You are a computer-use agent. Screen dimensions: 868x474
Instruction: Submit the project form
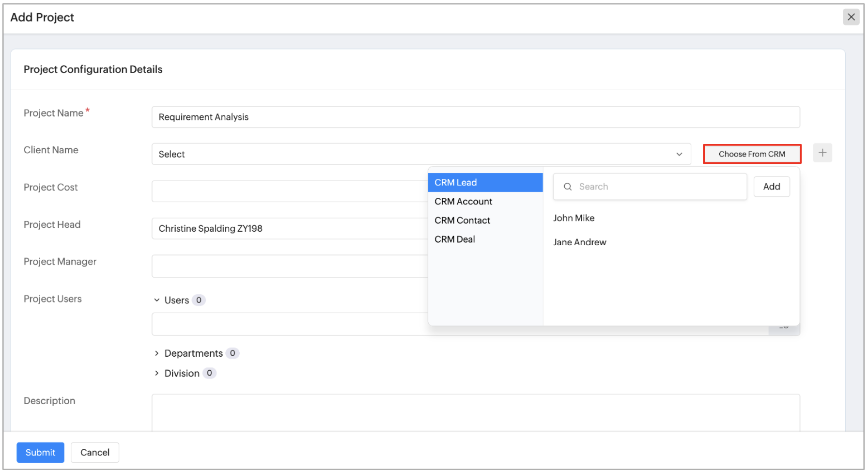[x=40, y=452]
